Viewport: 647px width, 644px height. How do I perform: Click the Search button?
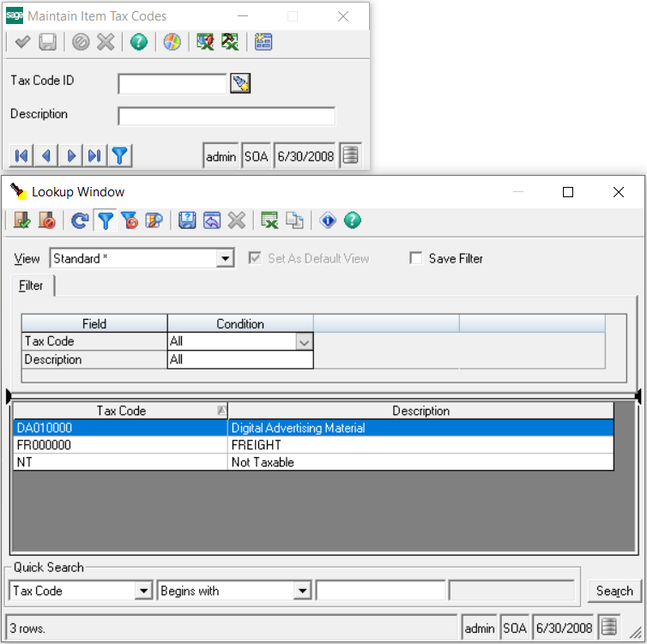[614, 591]
